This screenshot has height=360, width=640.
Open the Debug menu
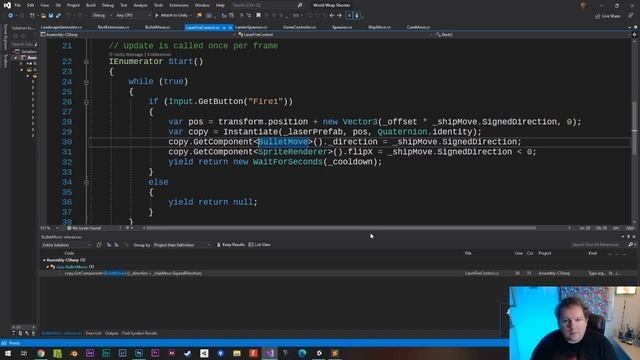pyautogui.click(x=107, y=5)
